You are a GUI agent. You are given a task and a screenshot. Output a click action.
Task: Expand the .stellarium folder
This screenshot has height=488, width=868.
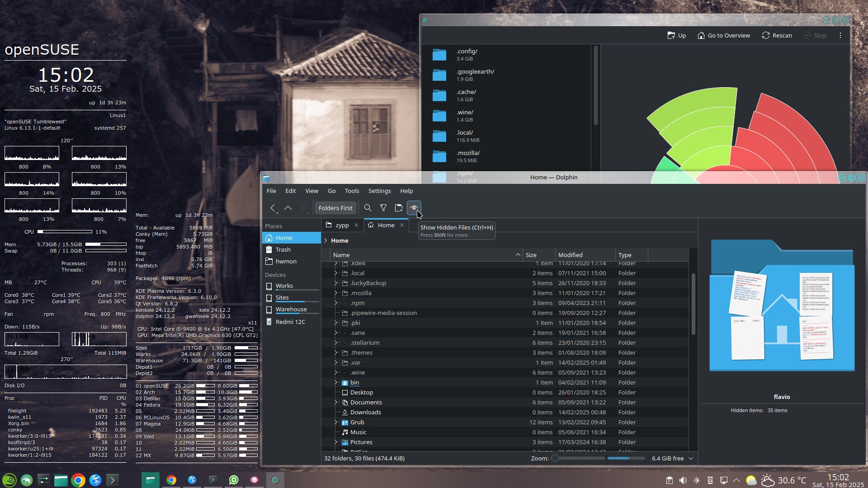335,343
